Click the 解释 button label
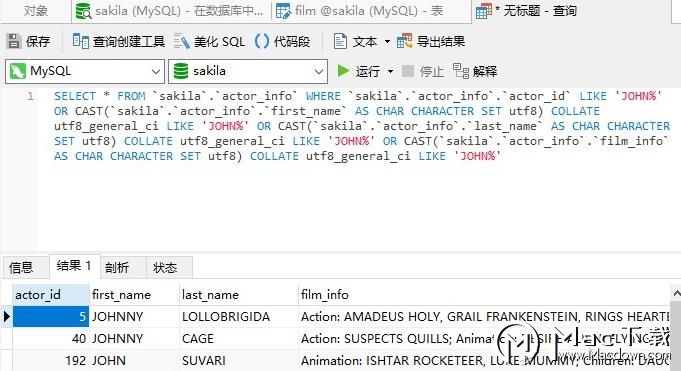 click(485, 71)
